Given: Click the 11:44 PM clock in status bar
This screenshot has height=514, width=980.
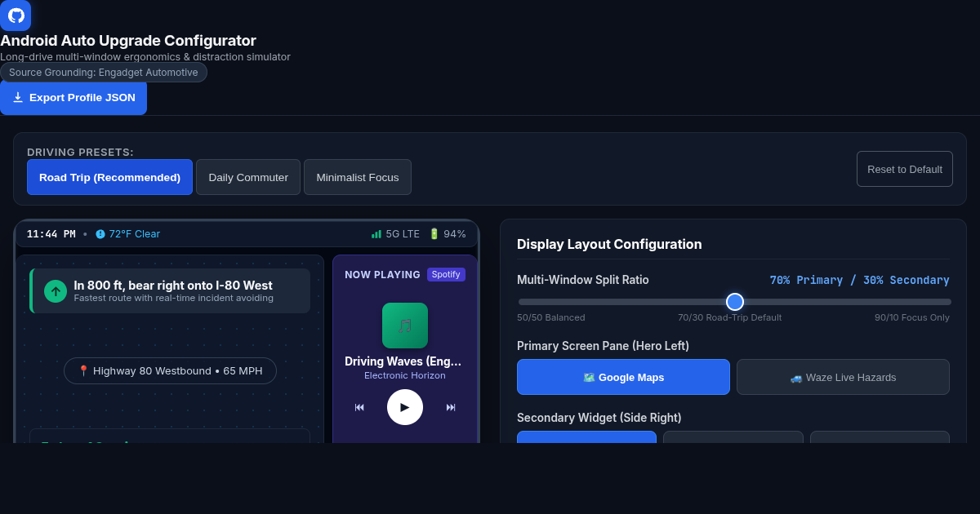Looking at the screenshot, I should (x=51, y=234).
